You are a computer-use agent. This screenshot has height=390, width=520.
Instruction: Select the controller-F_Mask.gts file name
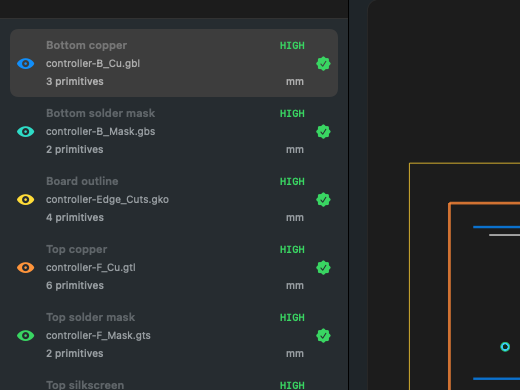98,335
